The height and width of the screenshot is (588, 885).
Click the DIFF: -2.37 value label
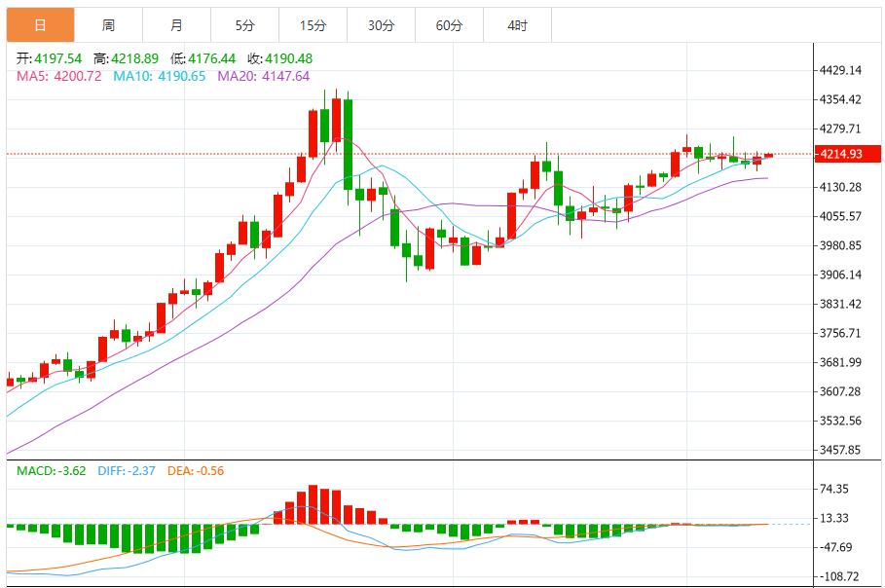pos(128,471)
